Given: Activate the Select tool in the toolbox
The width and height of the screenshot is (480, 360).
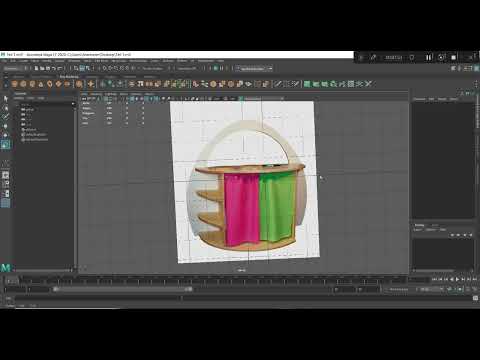Looking at the screenshot, I should (5, 99).
